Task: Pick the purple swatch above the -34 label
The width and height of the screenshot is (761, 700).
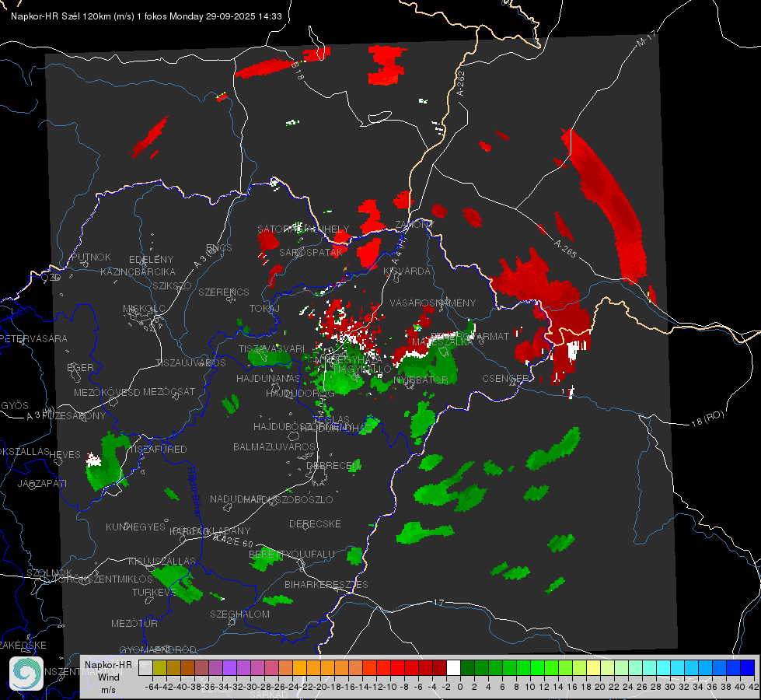Action: (229, 668)
